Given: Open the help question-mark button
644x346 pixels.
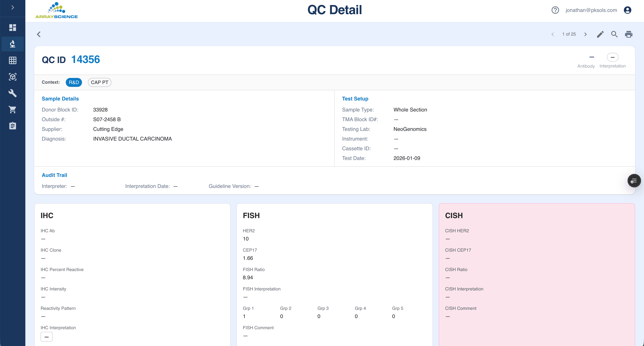Looking at the screenshot, I should [555, 10].
